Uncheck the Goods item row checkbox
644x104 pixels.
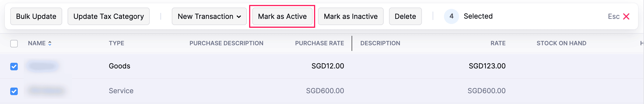[14, 66]
